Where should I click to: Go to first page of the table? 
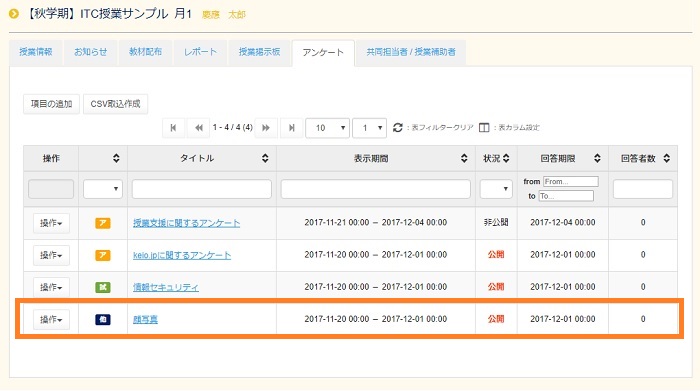point(173,128)
